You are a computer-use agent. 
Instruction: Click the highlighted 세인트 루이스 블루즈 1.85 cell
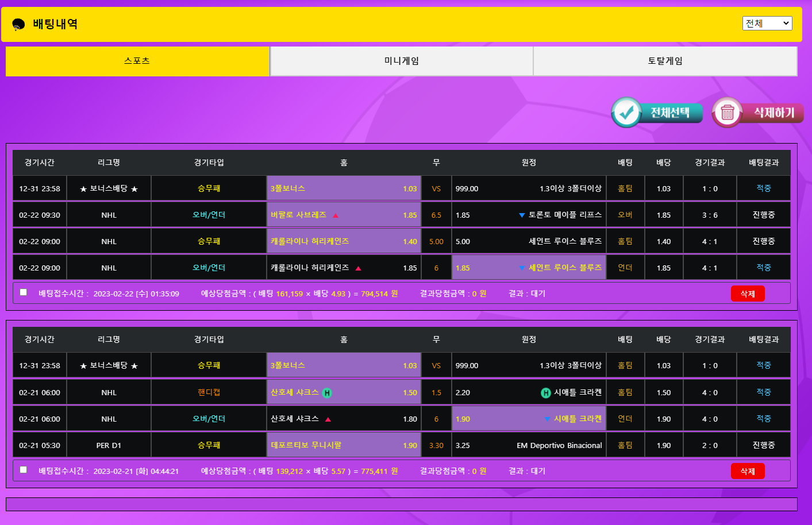(x=529, y=268)
